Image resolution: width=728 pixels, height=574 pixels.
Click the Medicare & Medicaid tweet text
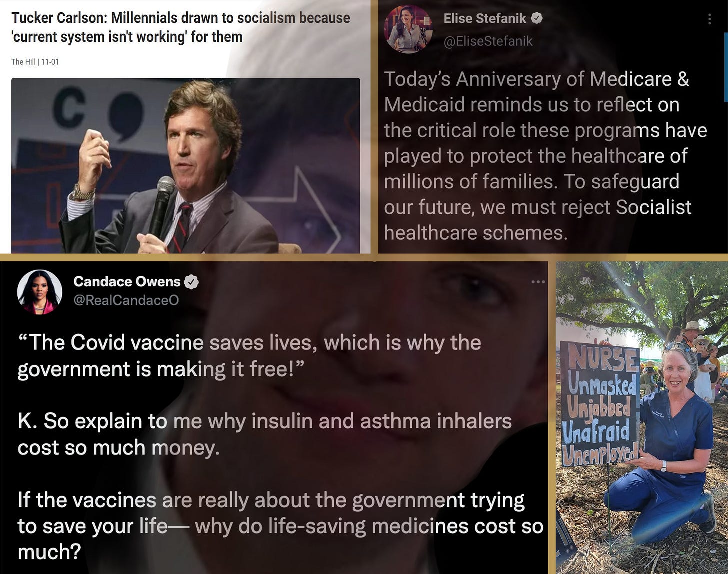click(x=545, y=156)
